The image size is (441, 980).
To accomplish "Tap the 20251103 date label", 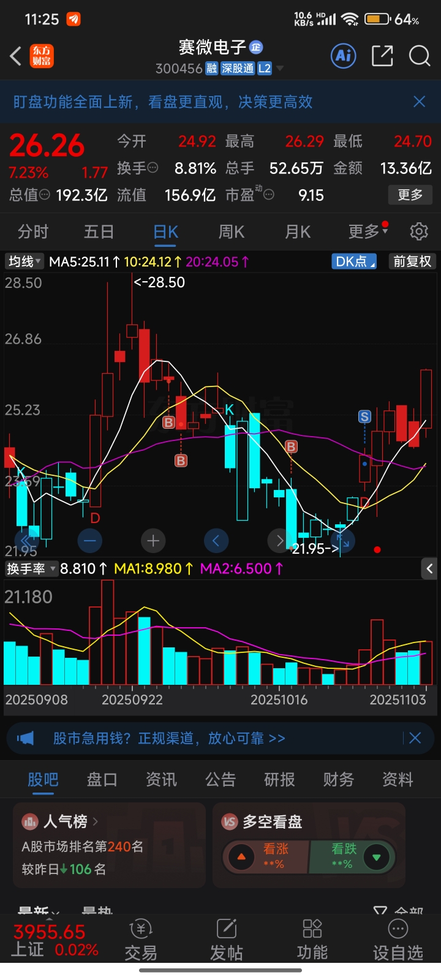I will [398, 699].
